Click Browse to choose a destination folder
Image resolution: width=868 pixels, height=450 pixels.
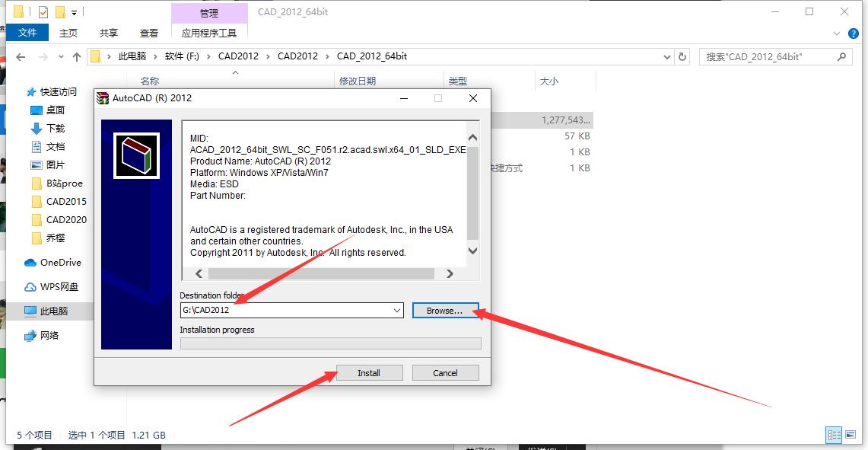pyautogui.click(x=445, y=310)
